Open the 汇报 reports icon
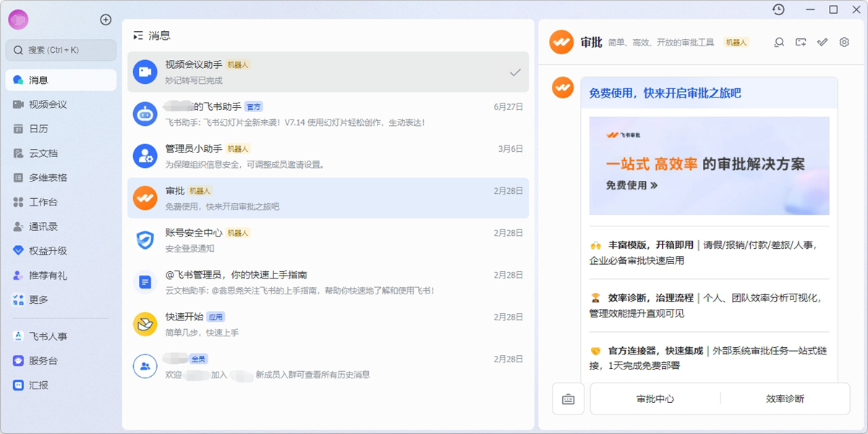The width and height of the screenshot is (868, 434). (x=18, y=386)
